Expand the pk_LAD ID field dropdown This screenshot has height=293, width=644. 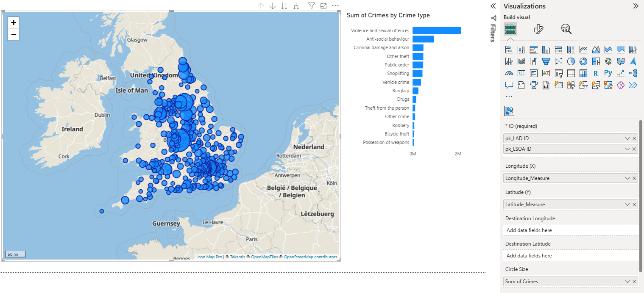click(x=627, y=138)
